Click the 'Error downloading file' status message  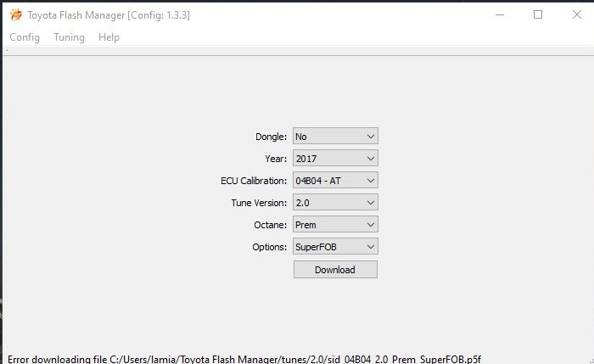coord(244,359)
